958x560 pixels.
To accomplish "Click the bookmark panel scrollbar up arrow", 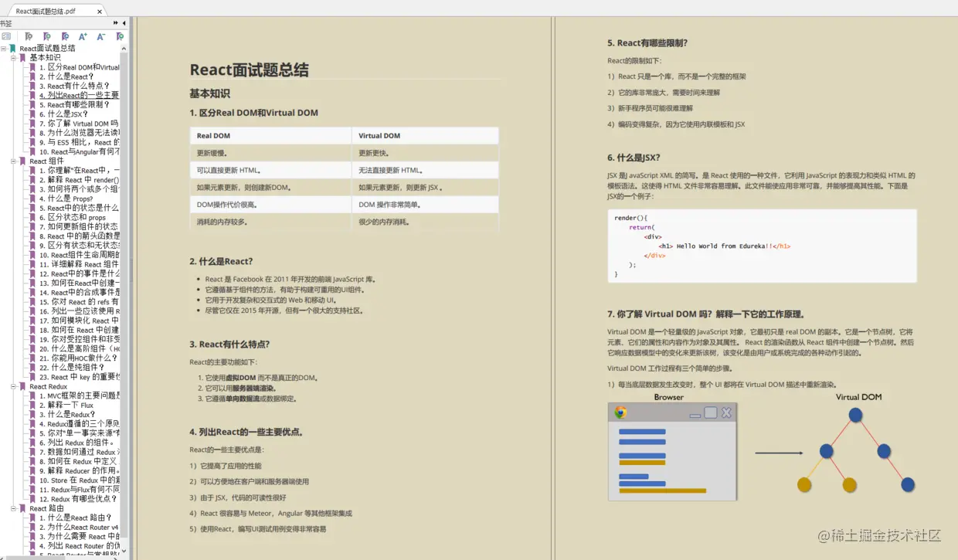I will point(124,49).
